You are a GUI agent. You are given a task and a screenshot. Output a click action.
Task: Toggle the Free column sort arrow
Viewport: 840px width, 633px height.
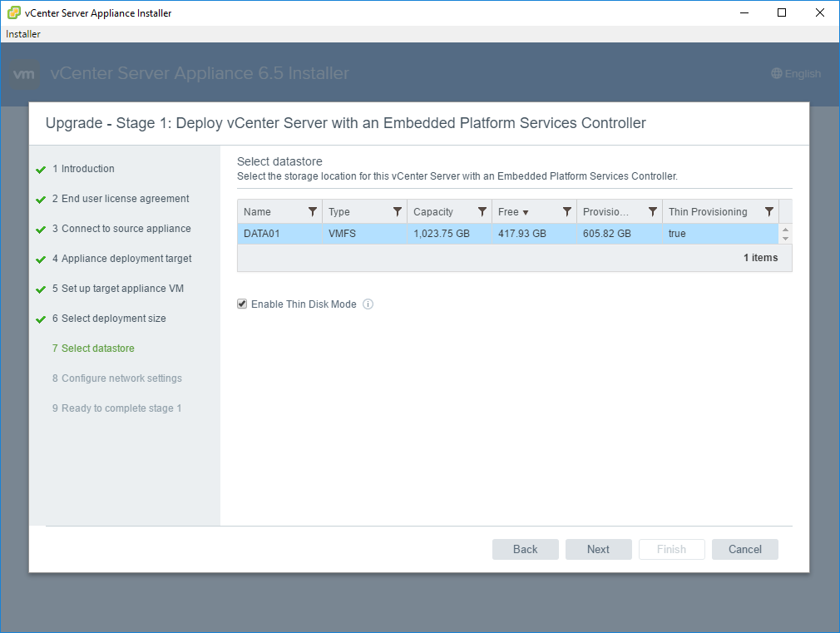[526, 212]
